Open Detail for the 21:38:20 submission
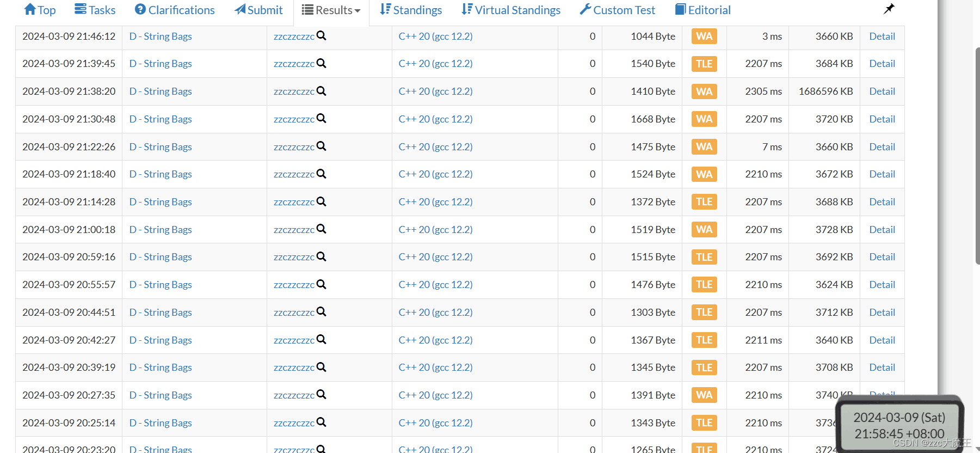This screenshot has height=453, width=980. coord(882,91)
